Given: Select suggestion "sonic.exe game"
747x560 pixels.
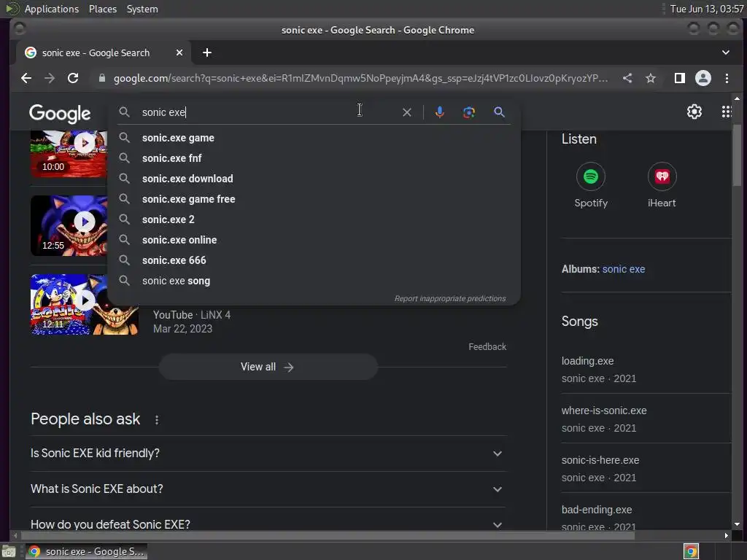Looking at the screenshot, I should [314, 138].
